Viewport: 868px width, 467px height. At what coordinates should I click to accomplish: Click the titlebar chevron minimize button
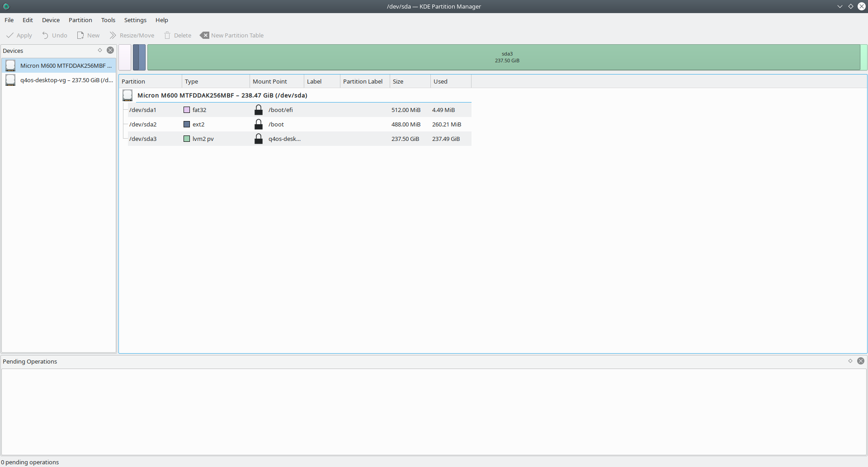(x=840, y=6)
